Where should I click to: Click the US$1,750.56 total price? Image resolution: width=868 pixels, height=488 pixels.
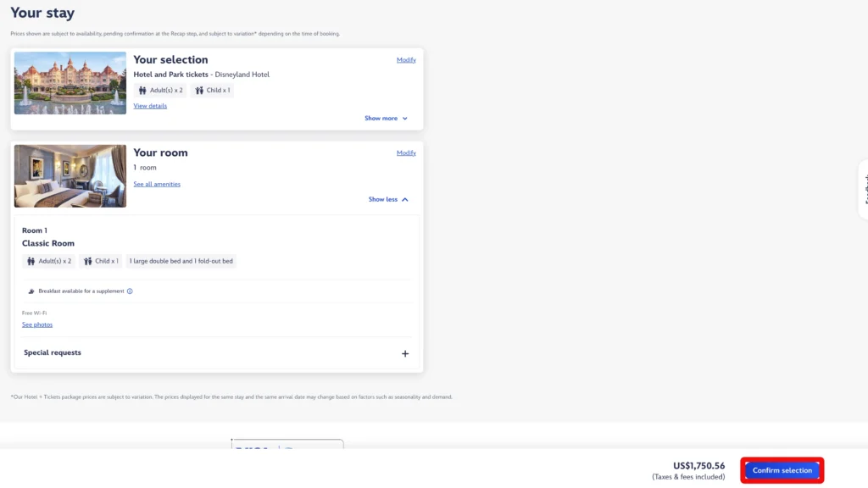(x=698, y=466)
